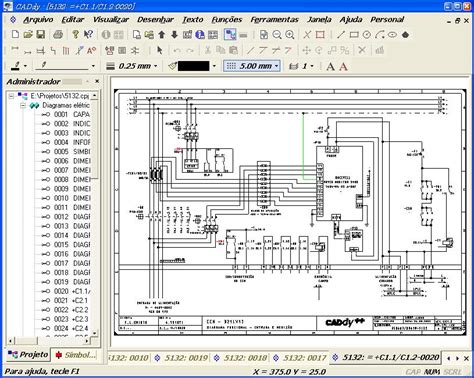Select the circle drawing tool
Image resolution: width=474 pixels, height=378 pixels.
pos(367,35)
